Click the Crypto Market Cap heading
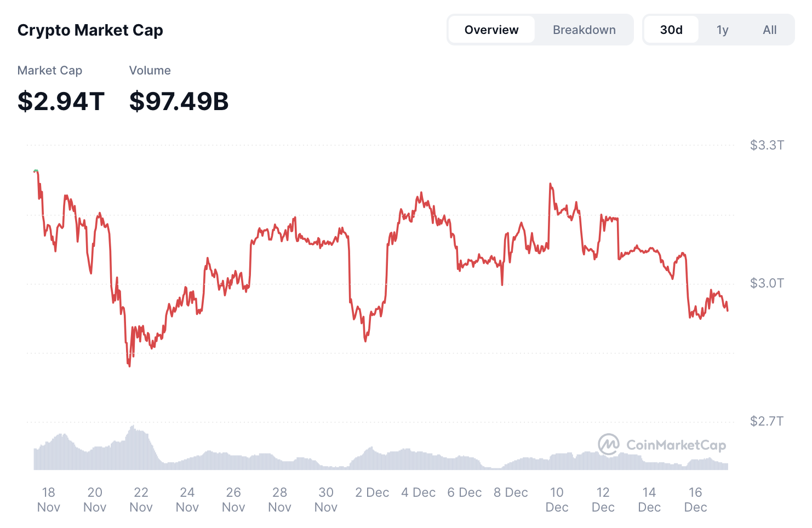812x528 pixels. tap(90, 30)
